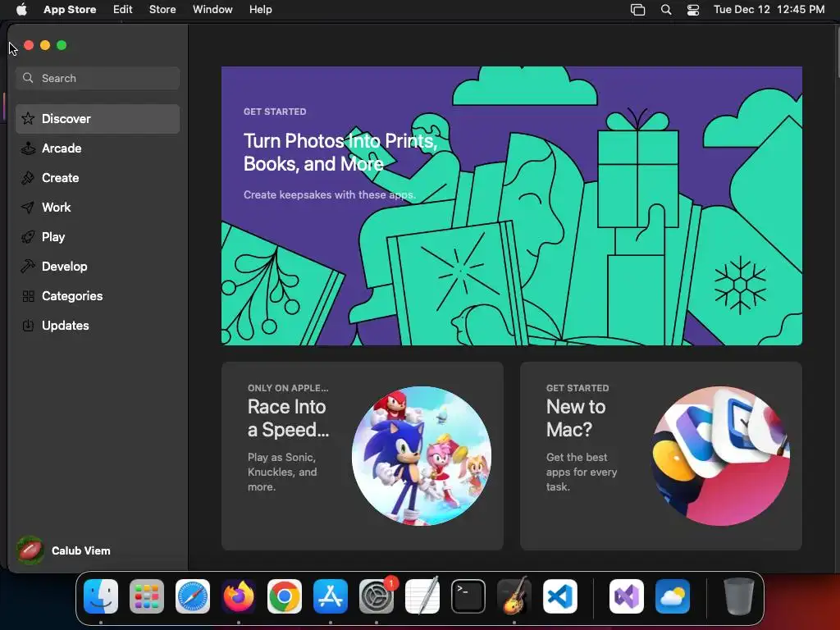
Task: Open the Weather cloud app in Dock
Action: tap(673, 596)
